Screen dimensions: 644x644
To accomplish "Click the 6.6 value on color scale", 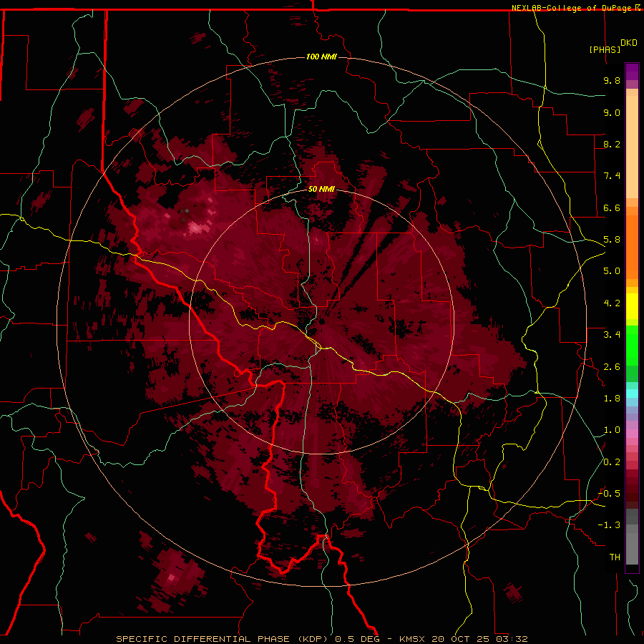I will pyautogui.click(x=612, y=208).
